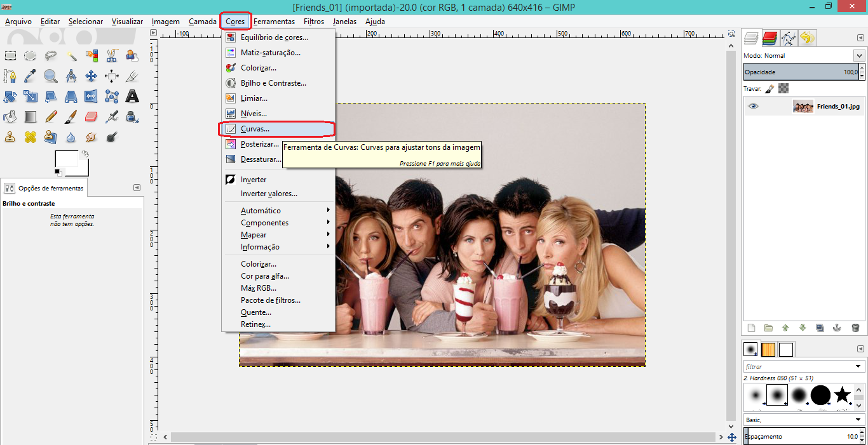The image size is (868, 445).
Task: Choose the Bucket Fill tool
Action: (10, 117)
